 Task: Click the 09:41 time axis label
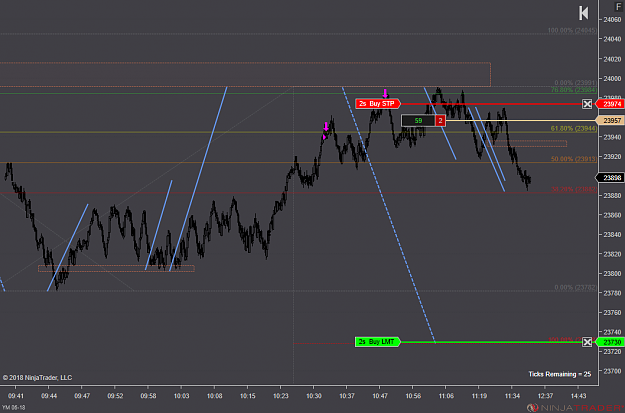(16, 396)
